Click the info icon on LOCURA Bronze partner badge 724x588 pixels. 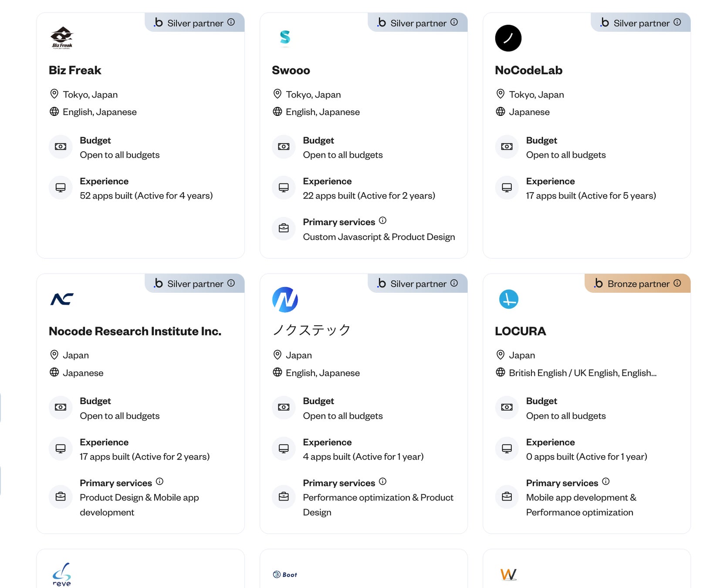(677, 283)
